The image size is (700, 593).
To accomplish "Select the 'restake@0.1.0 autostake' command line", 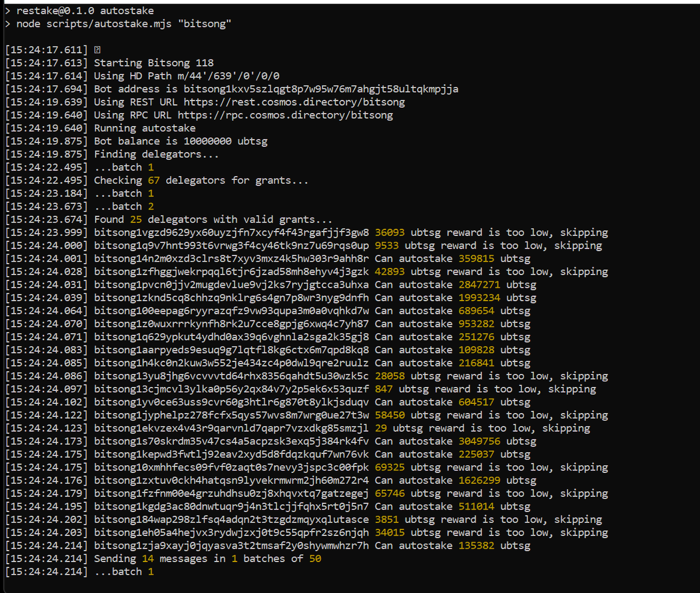I will (85, 11).
